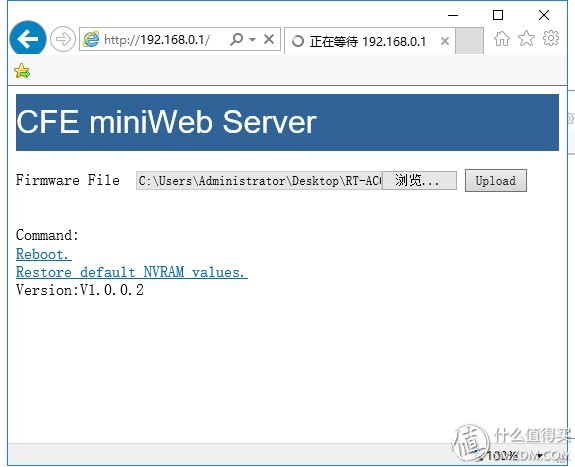575x467 pixels.
Task: Open the address bar dropdown arrow
Action: (253, 39)
